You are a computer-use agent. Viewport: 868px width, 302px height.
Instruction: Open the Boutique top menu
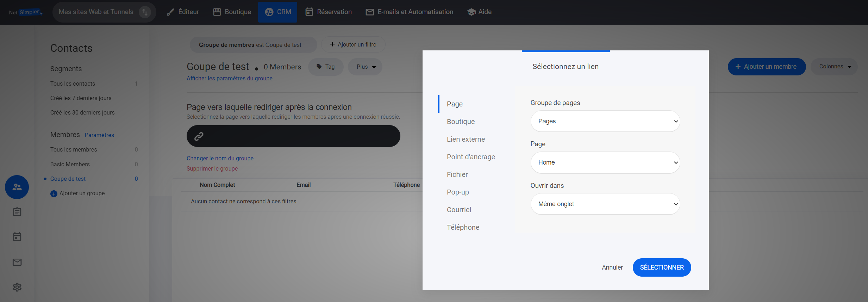pyautogui.click(x=232, y=12)
